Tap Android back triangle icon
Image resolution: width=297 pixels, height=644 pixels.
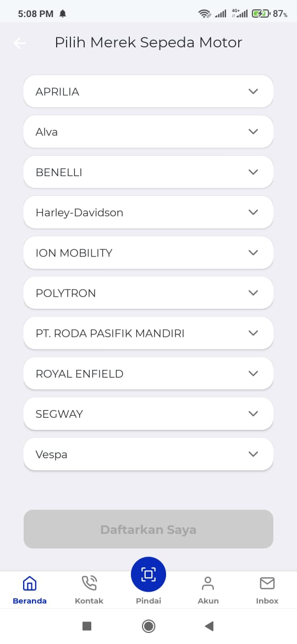[209, 626]
